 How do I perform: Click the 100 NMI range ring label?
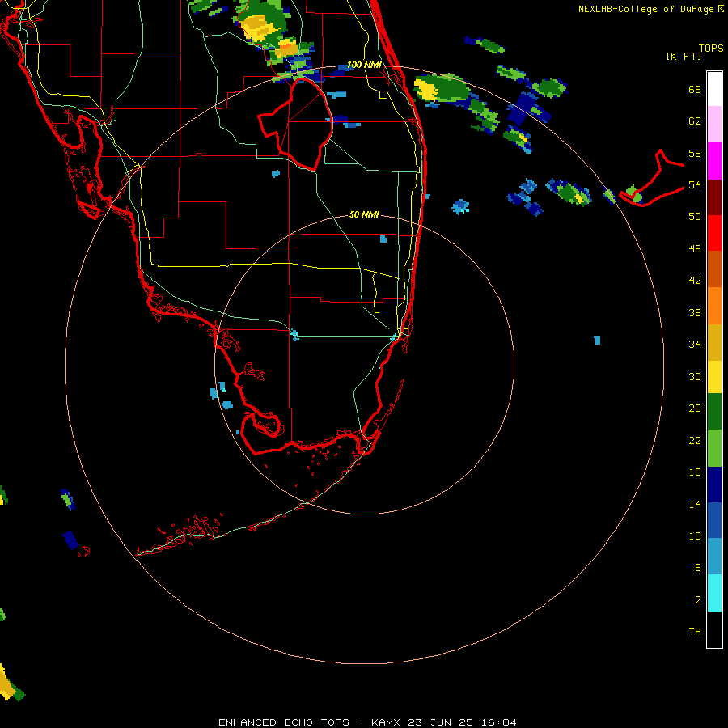point(364,65)
